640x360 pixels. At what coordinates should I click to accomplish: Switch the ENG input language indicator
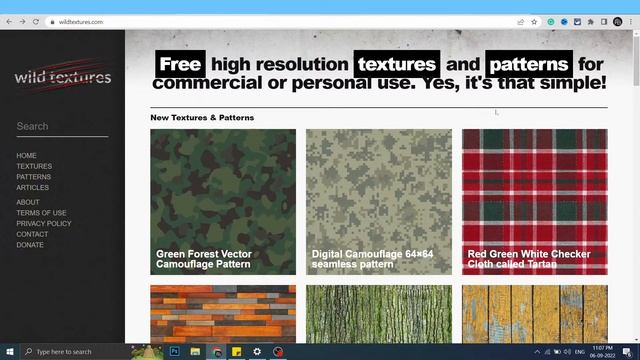point(580,352)
